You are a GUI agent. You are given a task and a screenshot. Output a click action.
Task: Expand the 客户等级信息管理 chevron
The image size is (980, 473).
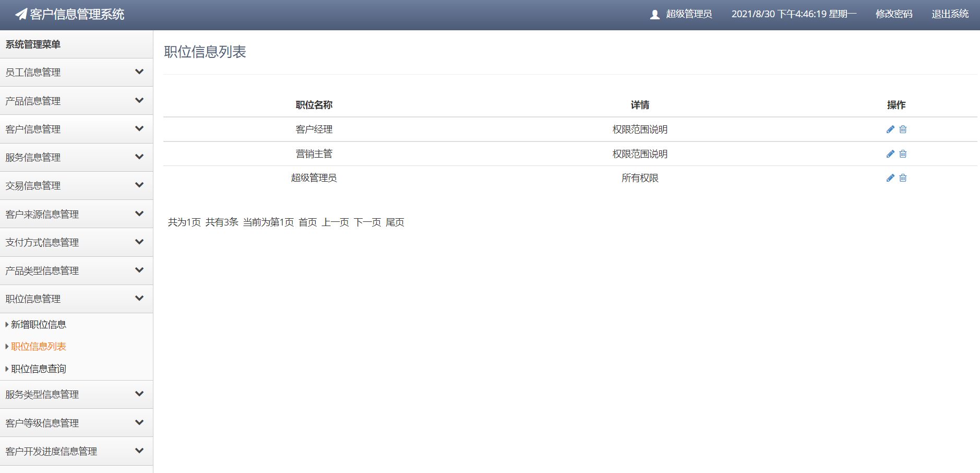coord(139,422)
